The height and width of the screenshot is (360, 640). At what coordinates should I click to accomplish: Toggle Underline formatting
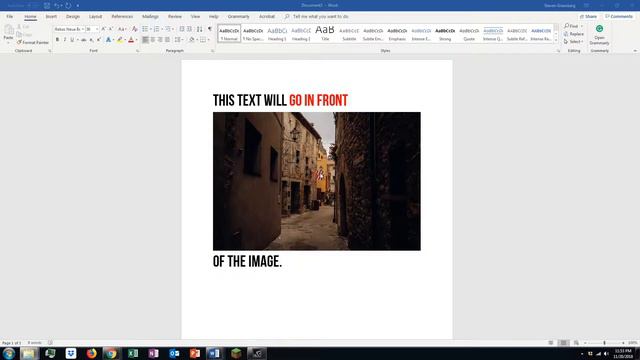[x=72, y=40]
